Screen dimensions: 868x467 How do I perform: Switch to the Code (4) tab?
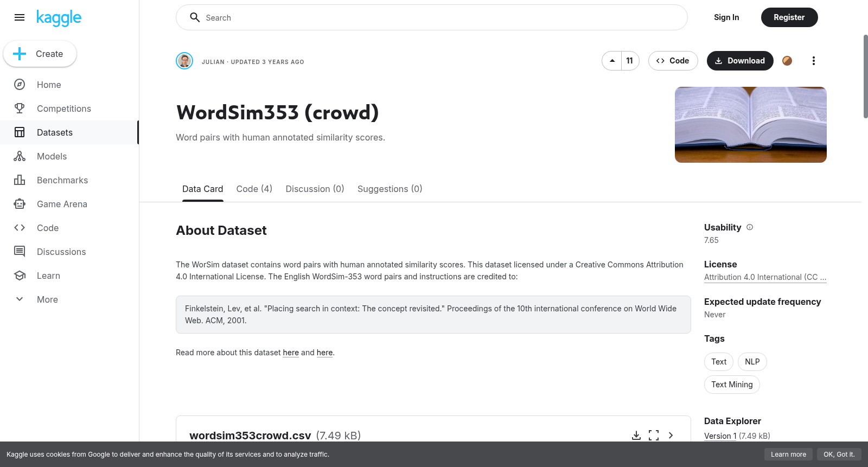click(x=254, y=189)
